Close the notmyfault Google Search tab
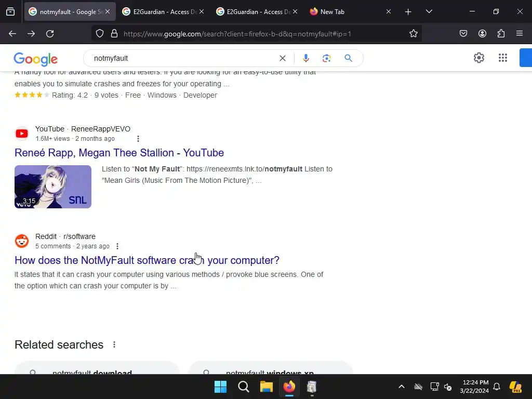 [x=108, y=11]
